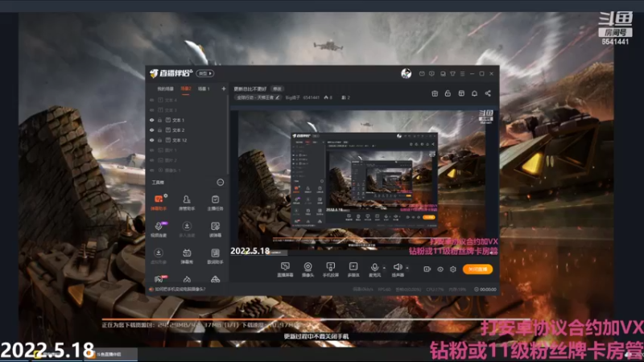The height and width of the screenshot is (362, 644).
Task: Toggle visibility of the 文本 2 layer
Action: 152,130
